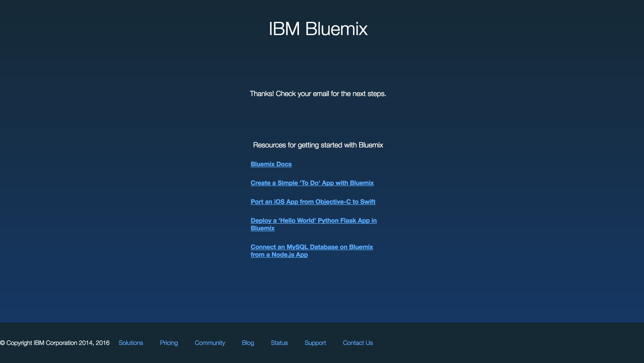The width and height of the screenshot is (644, 363).
Task: Click the Thanks check your email message
Action: [318, 94]
